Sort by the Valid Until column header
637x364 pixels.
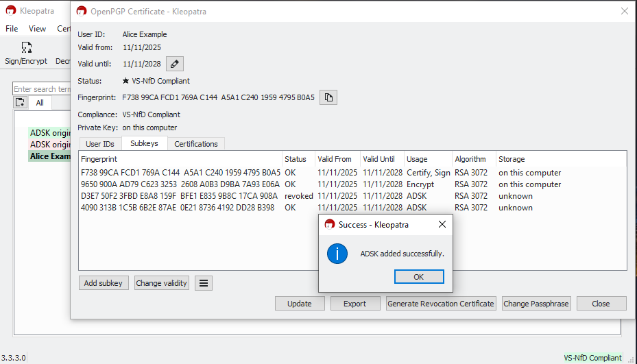(x=383, y=159)
